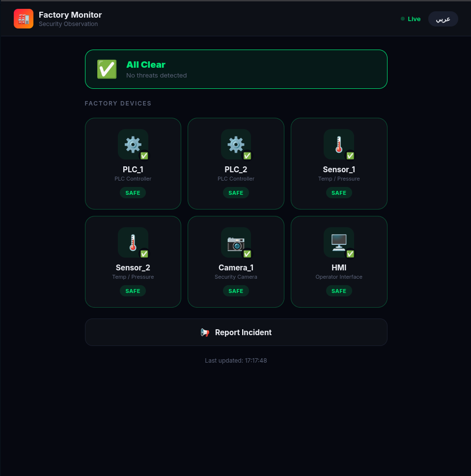
Task: Click the Factory Monitor title text
Action: pos(70,15)
